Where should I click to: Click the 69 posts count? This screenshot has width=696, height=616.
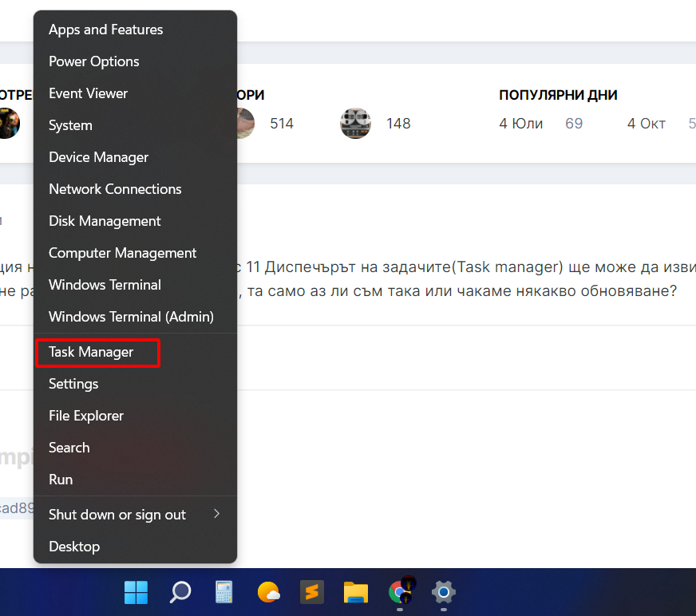574,124
